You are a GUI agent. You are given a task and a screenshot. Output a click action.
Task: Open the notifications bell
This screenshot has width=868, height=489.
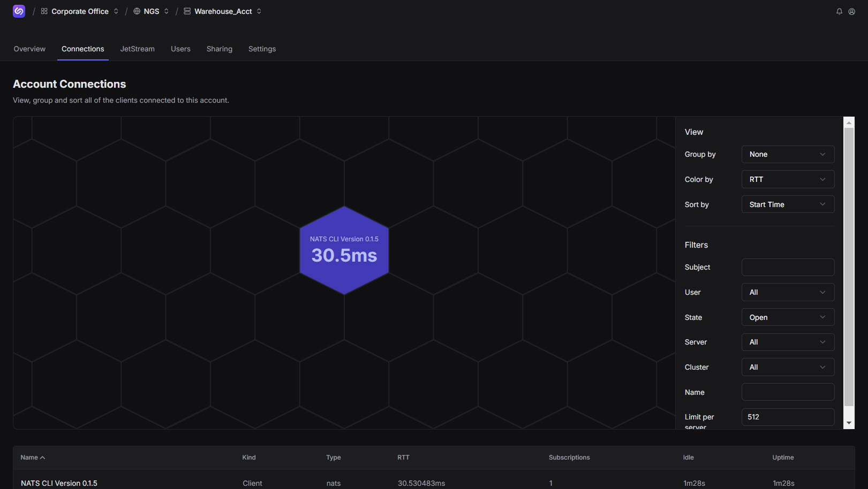tap(839, 11)
